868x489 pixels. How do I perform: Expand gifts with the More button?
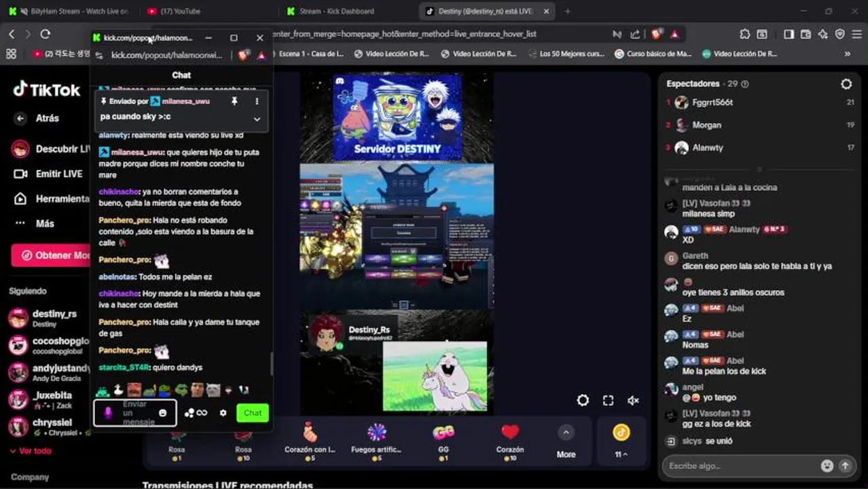pyautogui.click(x=566, y=440)
